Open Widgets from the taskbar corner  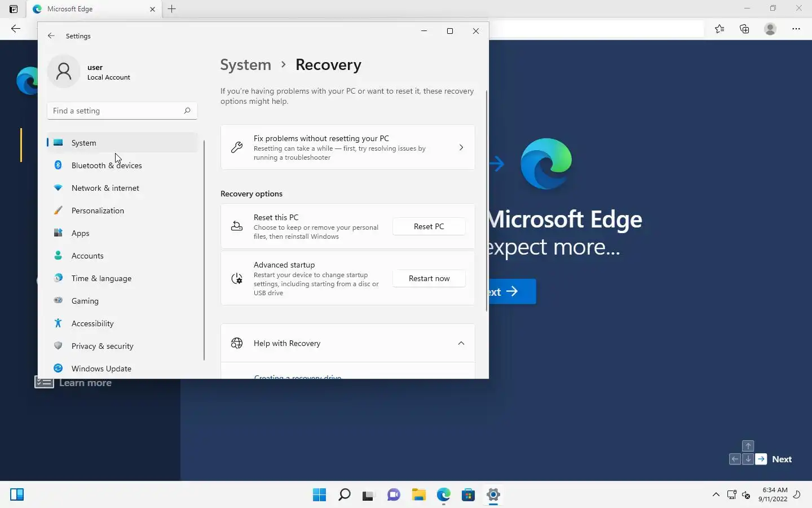tap(17, 495)
